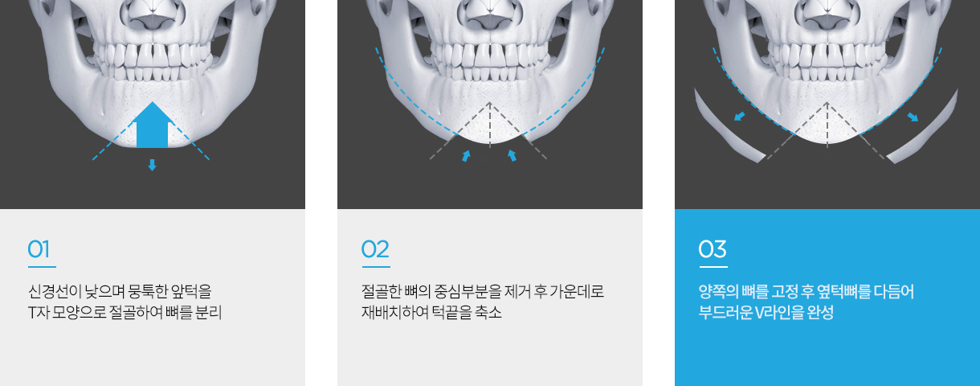The image size is (980, 386).
Task: Select the 03 step number on blue card
Action: (x=713, y=249)
